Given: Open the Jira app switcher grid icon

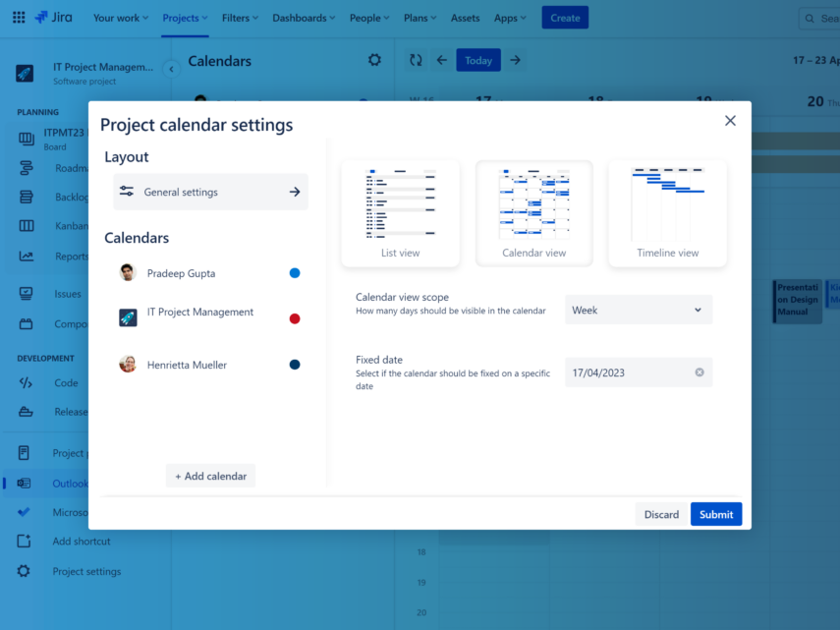Looking at the screenshot, I should coord(19,18).
